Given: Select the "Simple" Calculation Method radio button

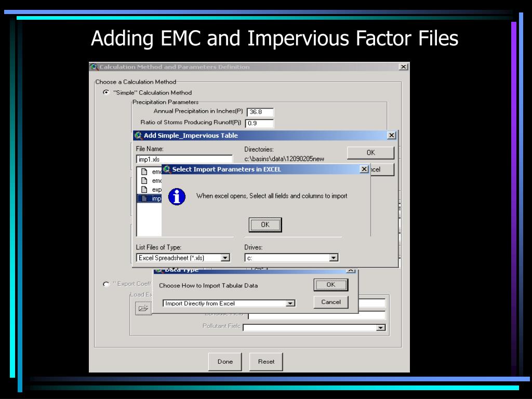Looking at the screenshot, I should point(106,92).
